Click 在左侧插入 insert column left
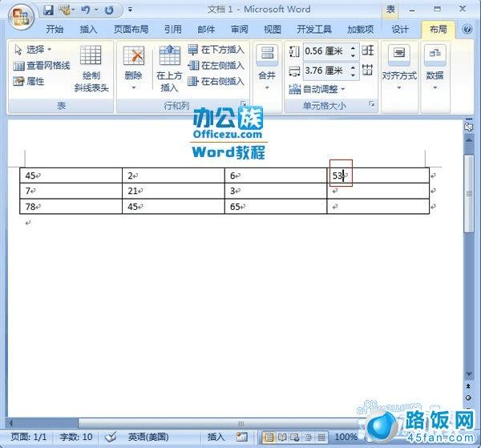Screen dimensions: 481x448 click(216, 65)
